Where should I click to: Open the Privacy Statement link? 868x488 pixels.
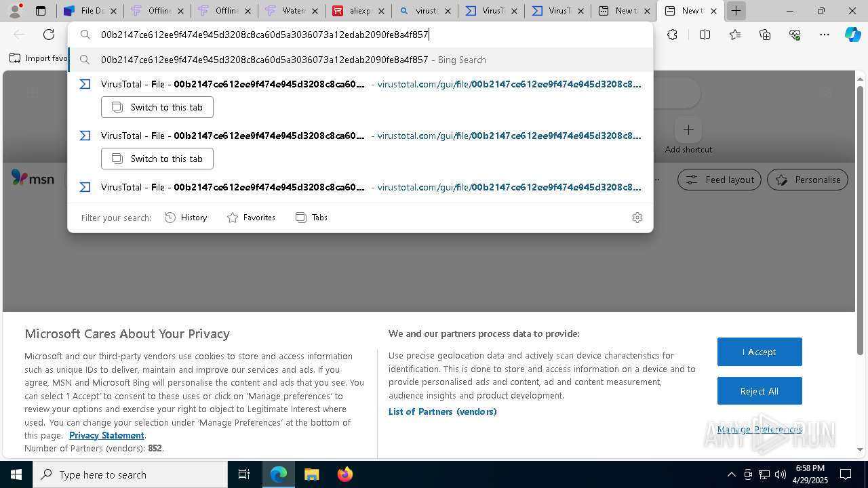[x=106, y=435]
